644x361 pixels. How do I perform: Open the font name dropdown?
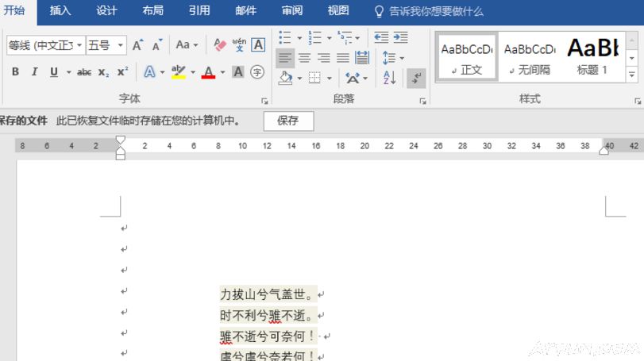tap(45, 45)
